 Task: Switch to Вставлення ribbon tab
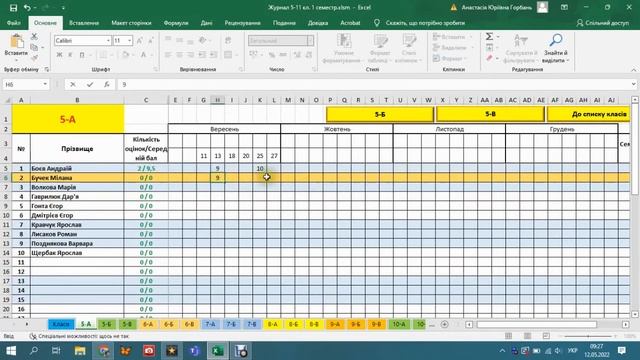tap(84, 23)
